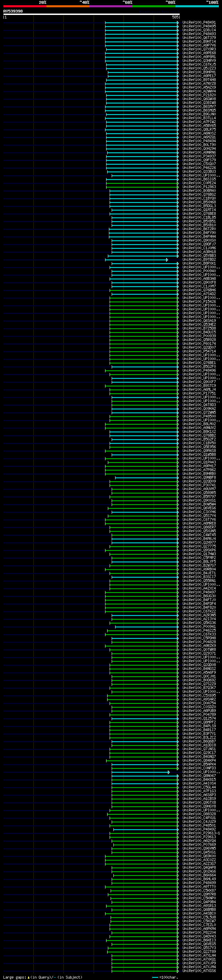Select hit label UniRef100_A9PE68
222x980 pixels.
pos(199,53)
